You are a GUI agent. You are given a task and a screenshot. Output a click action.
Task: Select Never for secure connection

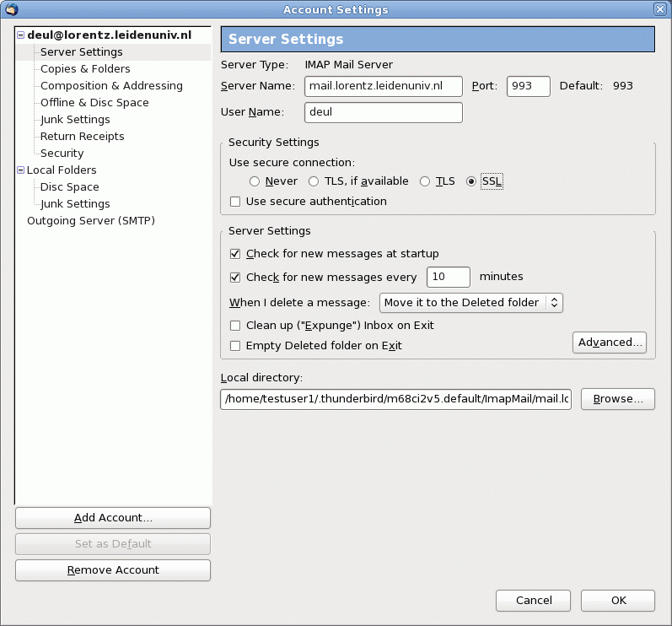click(x=255, y=181)
